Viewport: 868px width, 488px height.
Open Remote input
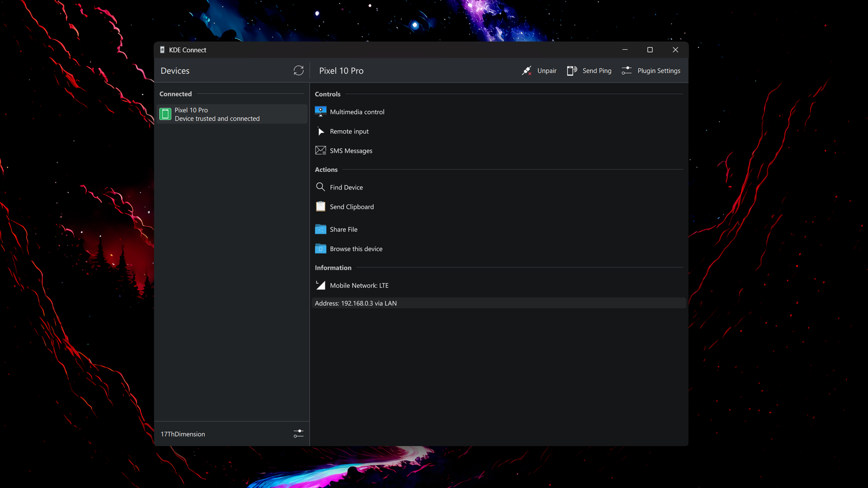(349, 131)
